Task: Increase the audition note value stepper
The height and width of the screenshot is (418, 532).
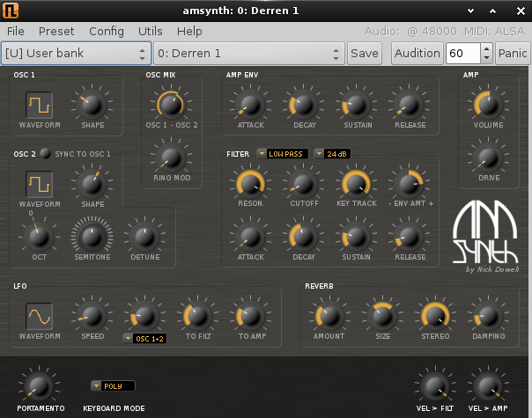Action: [x=486, y=48]
